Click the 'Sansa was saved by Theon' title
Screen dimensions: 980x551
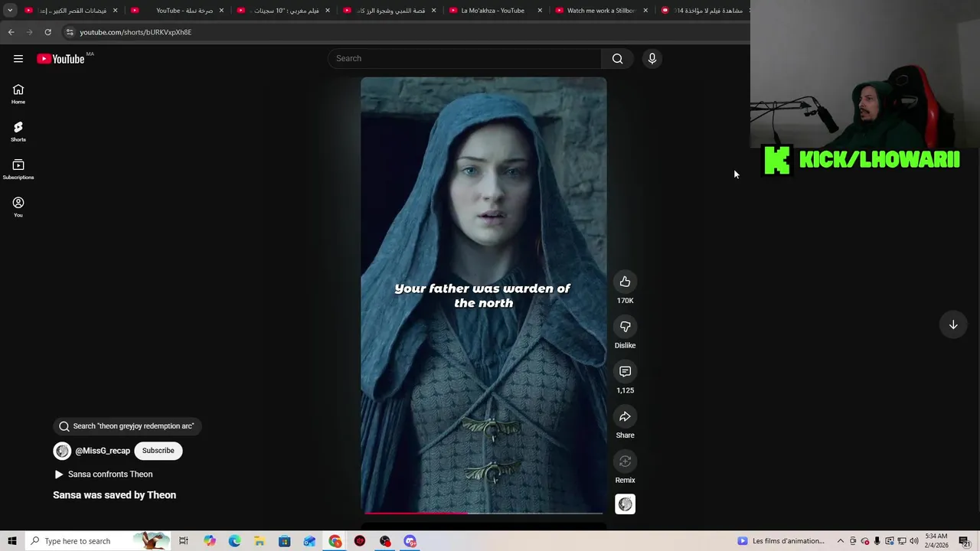pyautogui.click(x=114, y=495)
